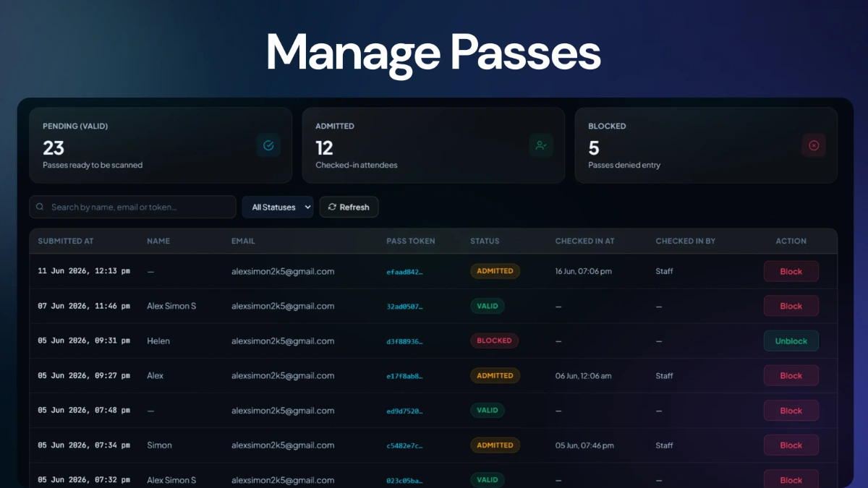Click check-in time 05 Jun, 07:46 pm
Viewport: 868px width, 488px height.
click(x=584, y=445)
